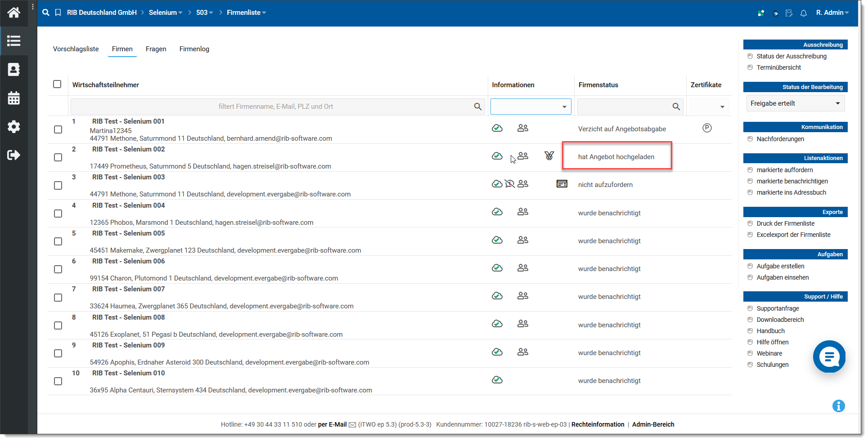Click RIB Deutschland GmbH breadcrumb
This screenshot has width=868, height=441.
pyautogui.click(x=102, y=13)
